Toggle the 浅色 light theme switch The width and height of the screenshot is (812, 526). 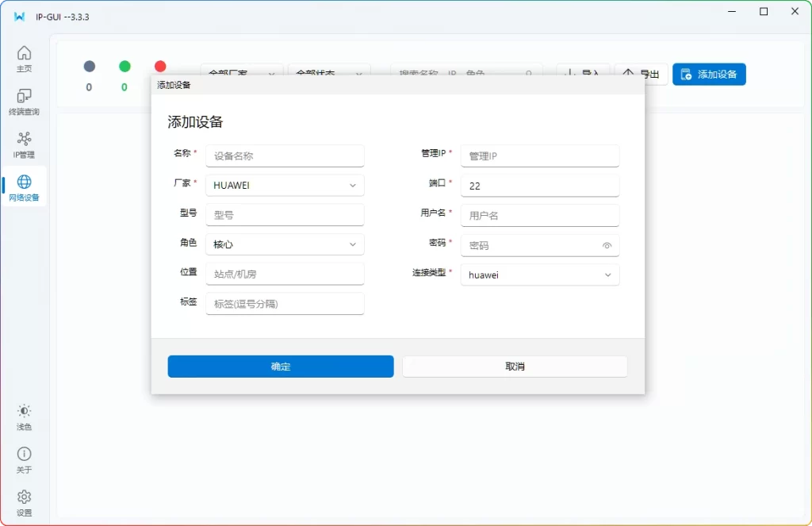(24, 417)
